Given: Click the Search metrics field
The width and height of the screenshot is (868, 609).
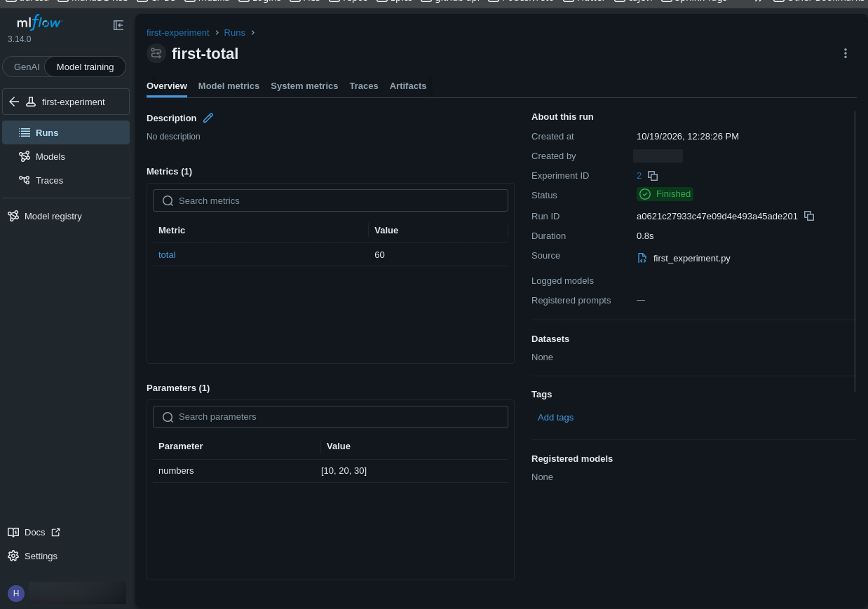Looking at the screenshot, I should (x=330, y=200).
